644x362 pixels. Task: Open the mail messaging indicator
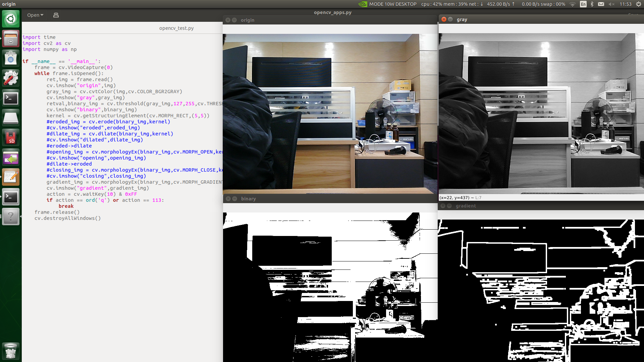pos(601,4)
